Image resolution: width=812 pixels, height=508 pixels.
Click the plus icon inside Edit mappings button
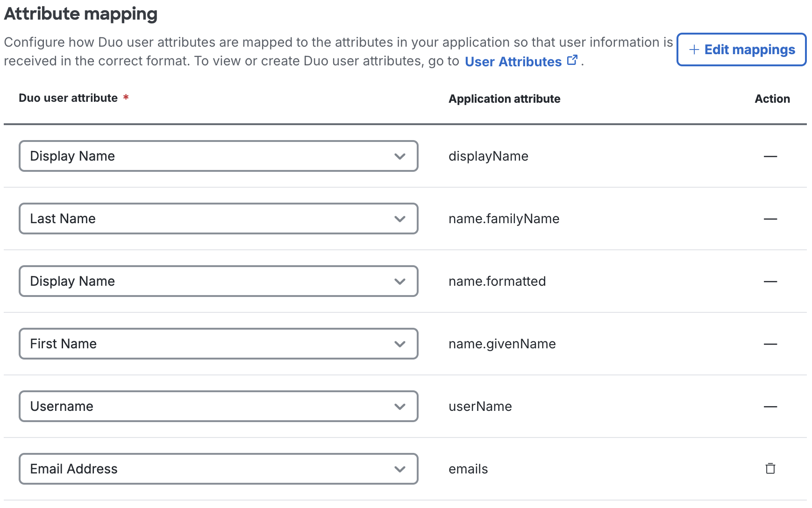coord(693,49)
